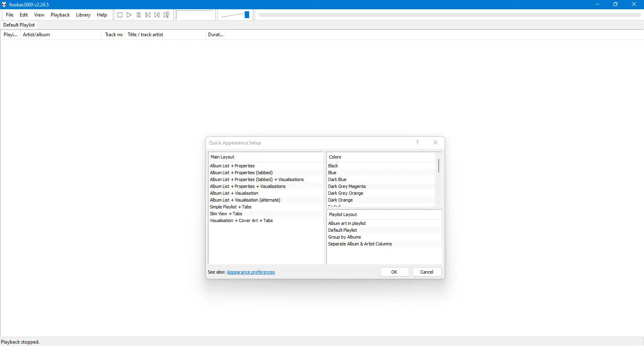Click the 'Playback stopped.' status bar text

(x=20, y=342)
